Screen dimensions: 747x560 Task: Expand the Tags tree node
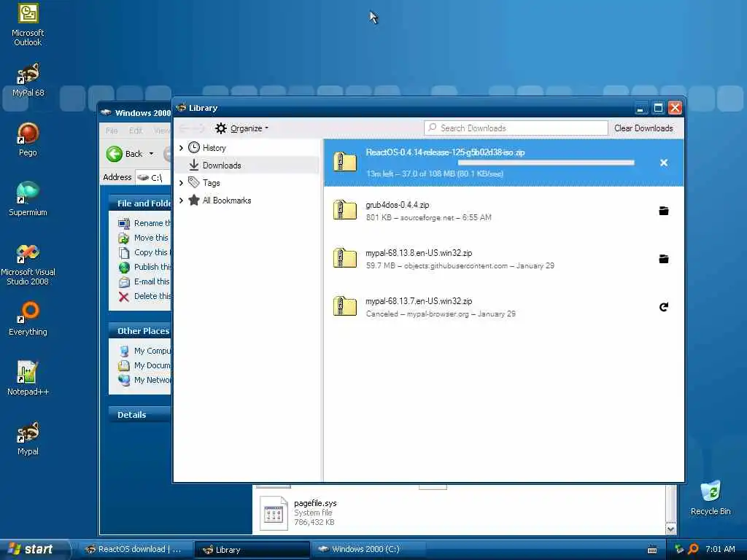[x=181, y=183]
